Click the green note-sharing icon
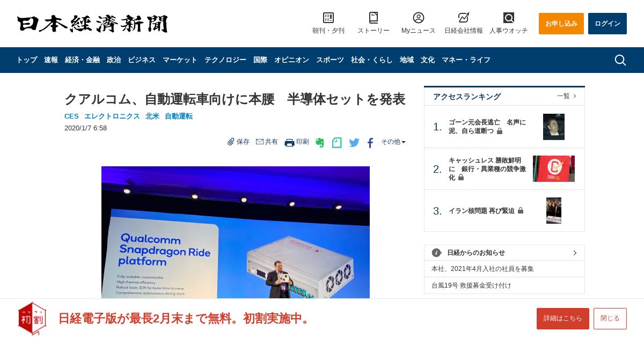 337,143
